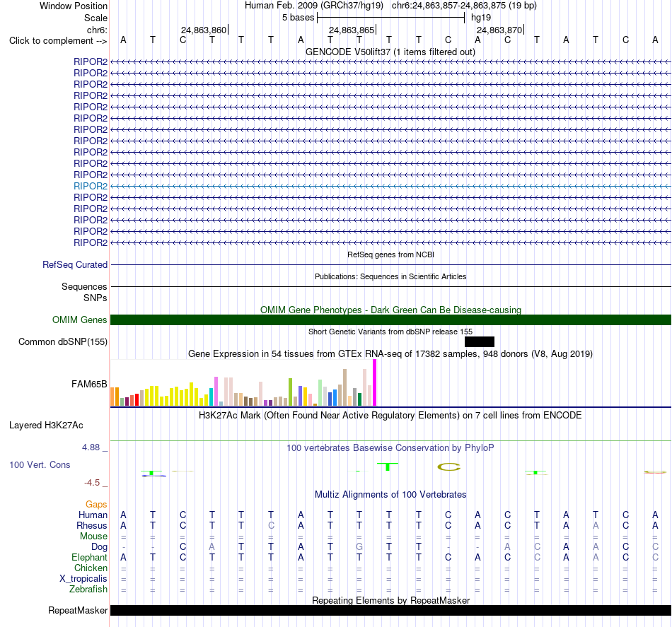The image size is (672, 627).
Task: Click the G base in the Dog row
Action: 359,547
